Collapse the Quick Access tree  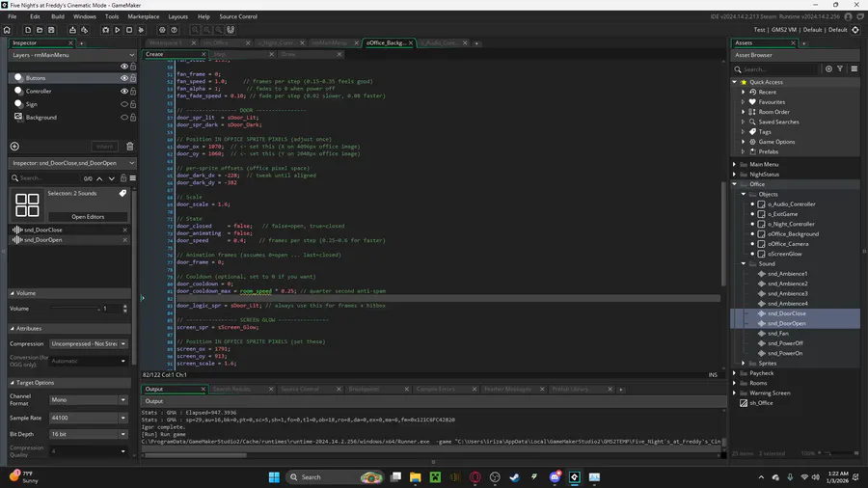point(735,82)
